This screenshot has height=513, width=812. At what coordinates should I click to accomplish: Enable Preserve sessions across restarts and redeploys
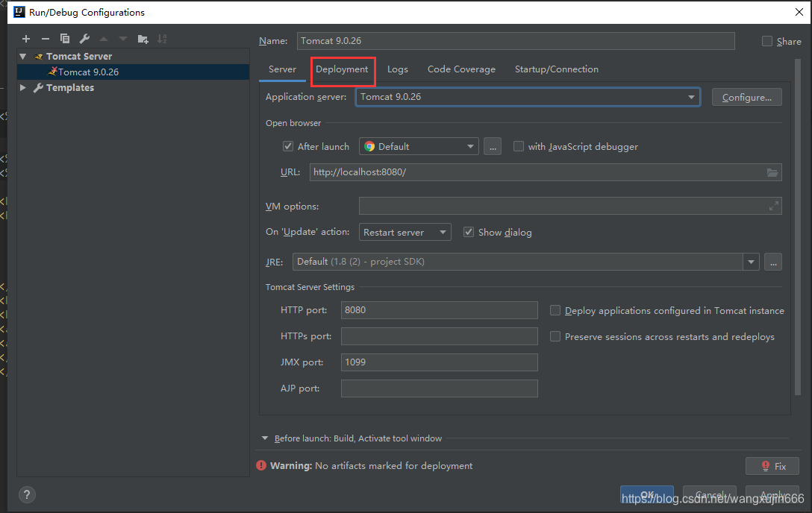pos(555,337)
